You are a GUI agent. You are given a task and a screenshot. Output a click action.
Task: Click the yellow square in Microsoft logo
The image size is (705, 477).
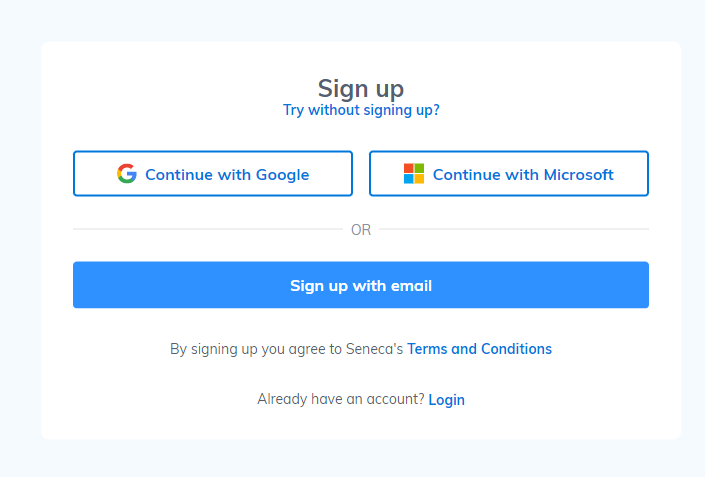point(419,179)
